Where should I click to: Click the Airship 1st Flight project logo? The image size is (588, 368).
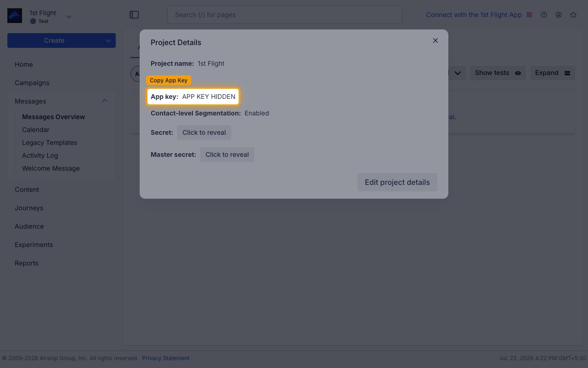(x=15, y=16)
